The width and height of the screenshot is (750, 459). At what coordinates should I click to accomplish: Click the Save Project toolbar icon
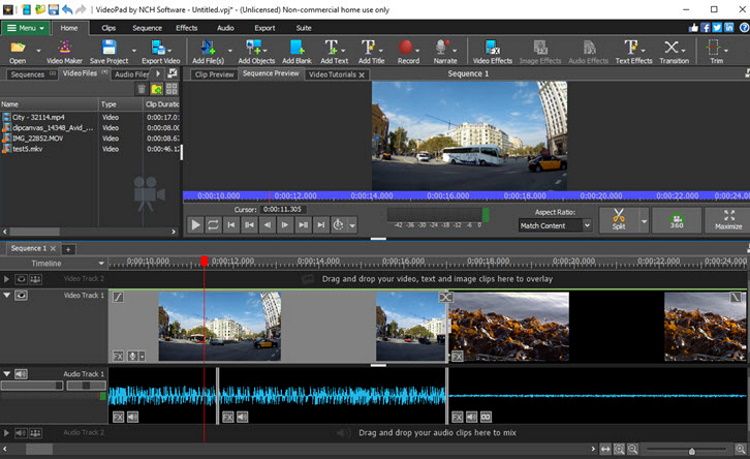[x=109, y=52]
